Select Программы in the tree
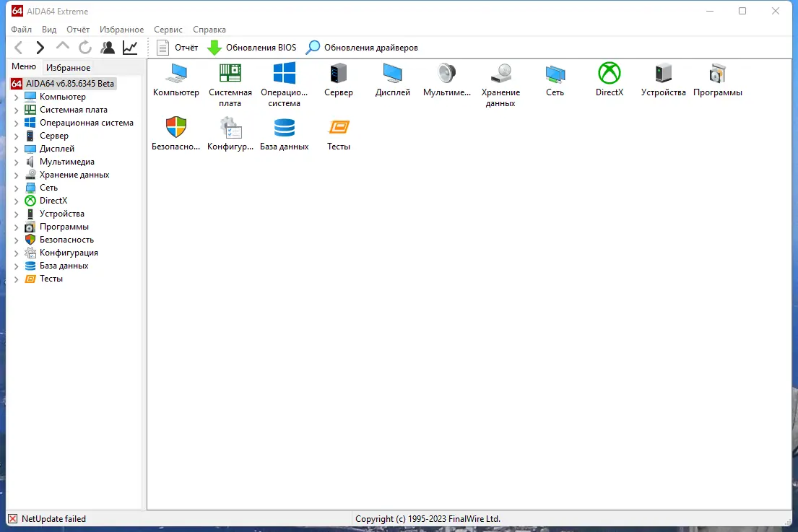Viewport: 798px width, 532px height. coord(64,227)
